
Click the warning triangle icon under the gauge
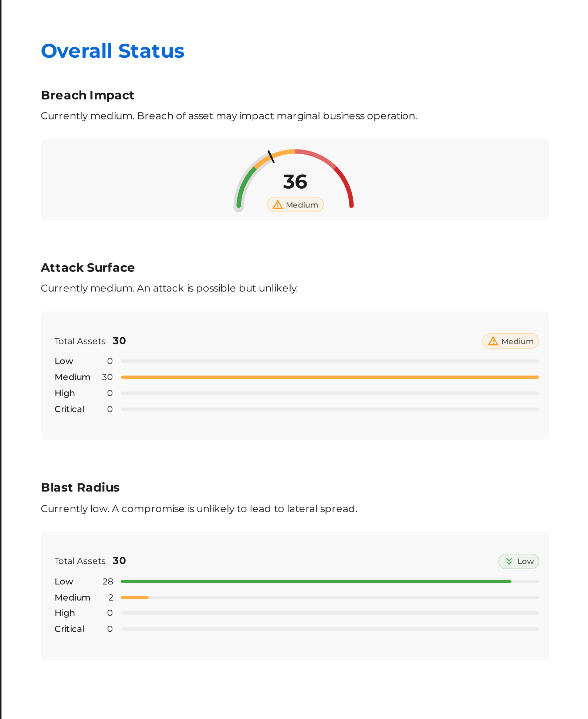(x=277, y=205)
